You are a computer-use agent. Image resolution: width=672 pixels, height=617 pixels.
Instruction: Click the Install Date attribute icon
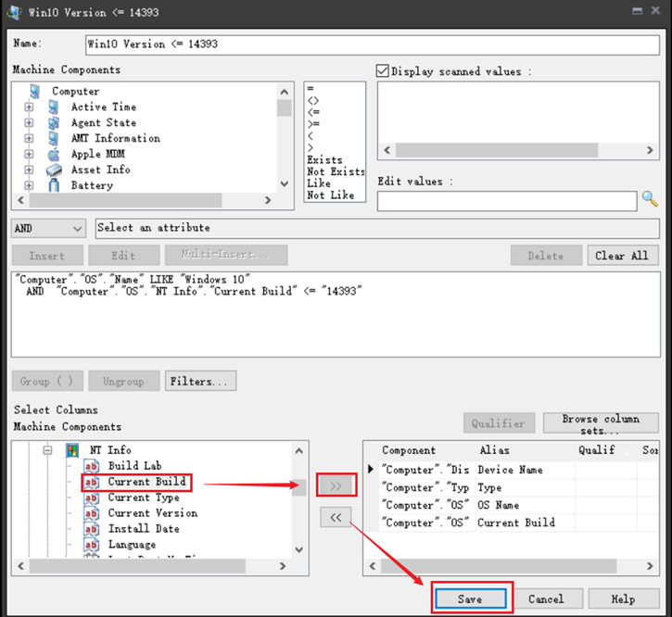tap(91, 529)
